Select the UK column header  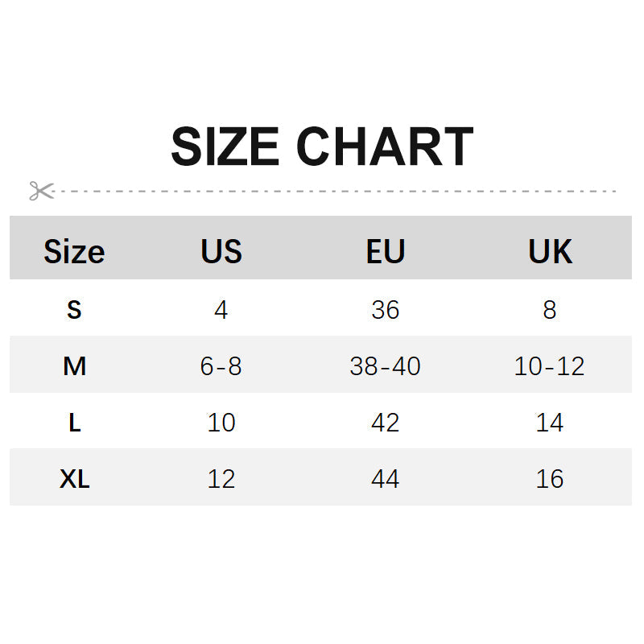[x=550, y=252]
